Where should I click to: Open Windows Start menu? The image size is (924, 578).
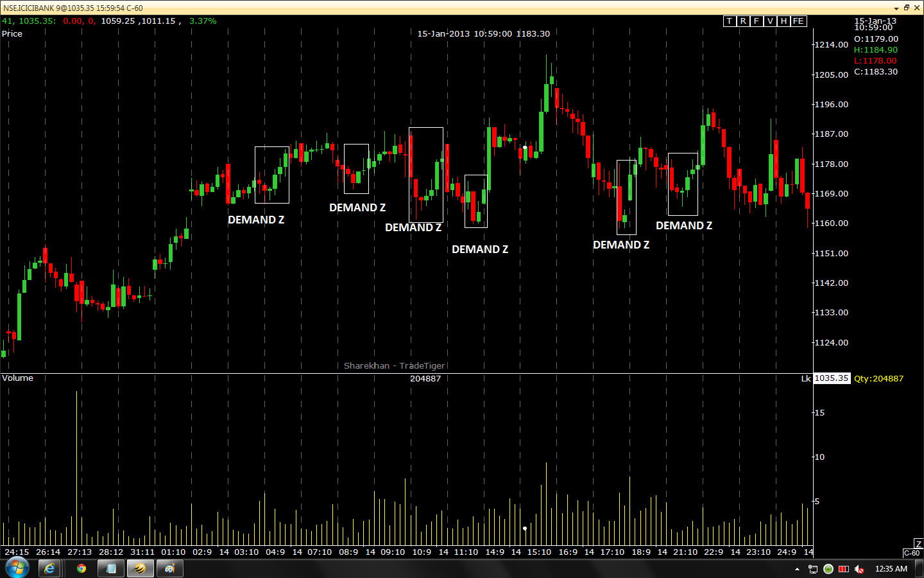coord(16,568)
